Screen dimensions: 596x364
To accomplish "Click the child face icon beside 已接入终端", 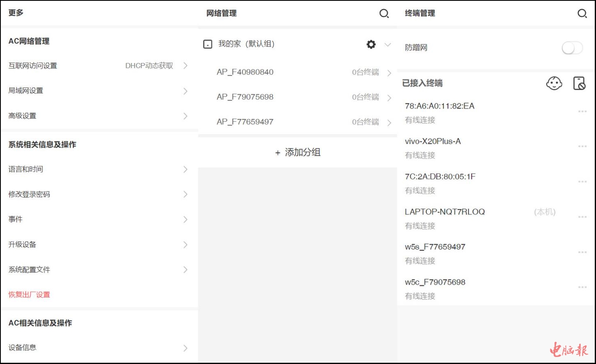I will (x=554, y=83).
